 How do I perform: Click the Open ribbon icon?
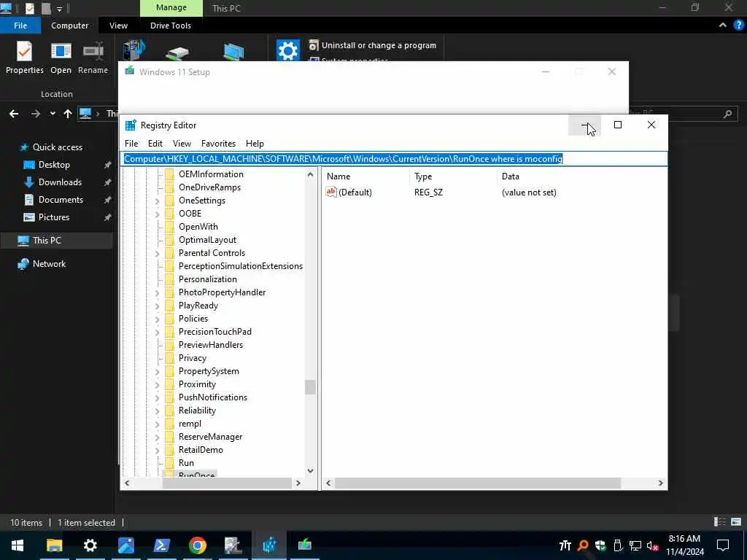[x=61, y=58]
